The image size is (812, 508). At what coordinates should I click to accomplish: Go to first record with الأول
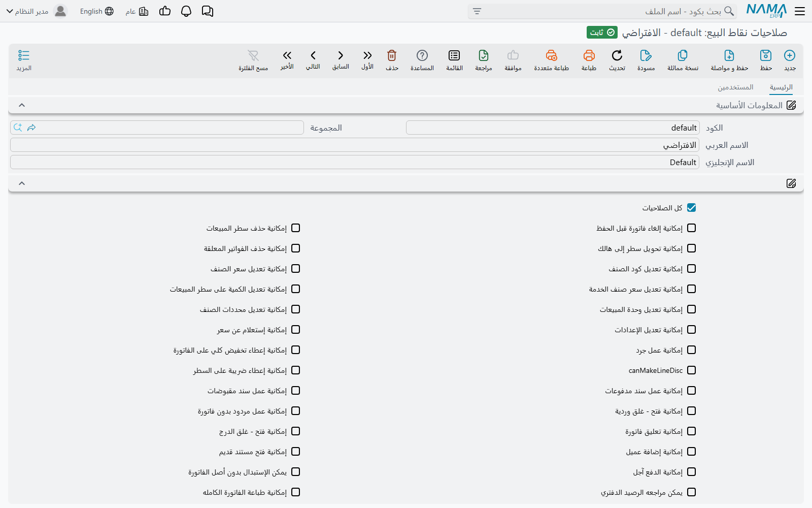tap(367, 60)
